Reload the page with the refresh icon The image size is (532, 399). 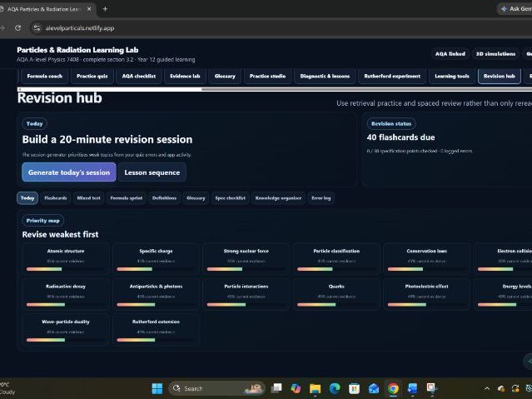point(18,28)
